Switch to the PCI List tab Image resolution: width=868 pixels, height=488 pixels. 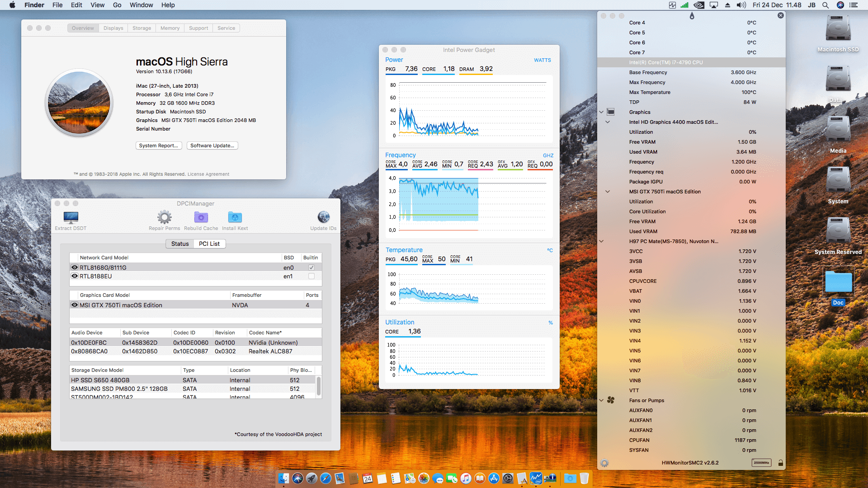pyautogui.click(x=209, y=244)
